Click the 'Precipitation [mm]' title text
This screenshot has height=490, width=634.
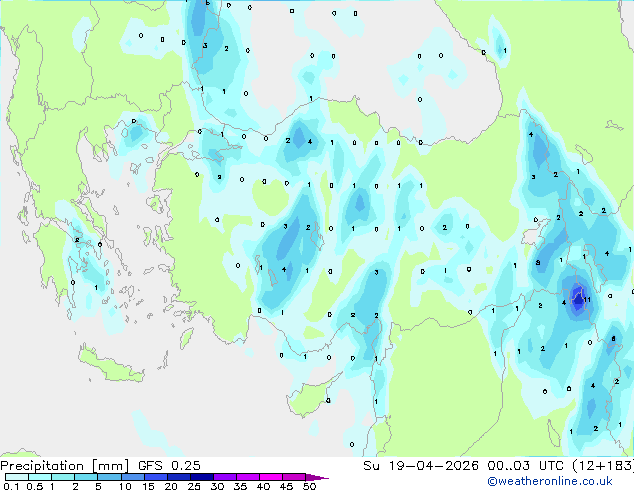tap(65, 466)
